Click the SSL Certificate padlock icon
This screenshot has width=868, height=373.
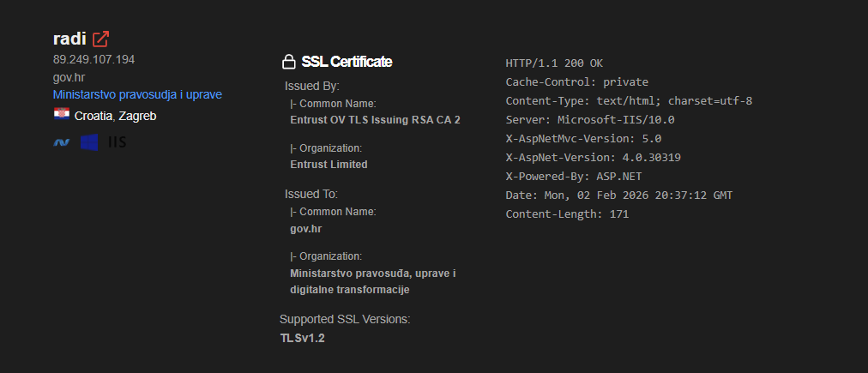click(289, 62)
